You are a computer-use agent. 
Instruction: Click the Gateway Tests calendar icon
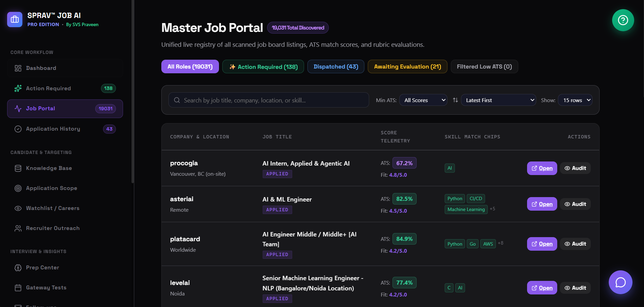tap(18, 288)
